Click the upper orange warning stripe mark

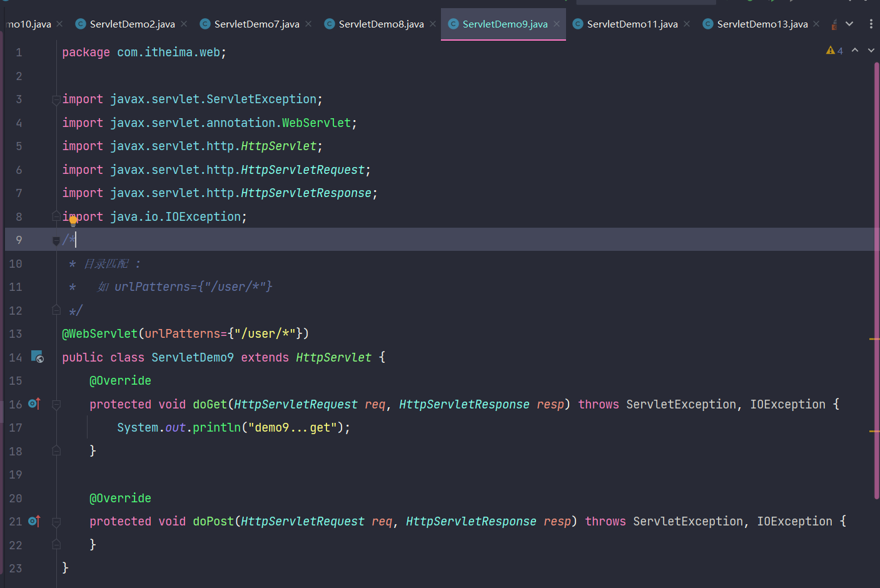pos(874,339)
